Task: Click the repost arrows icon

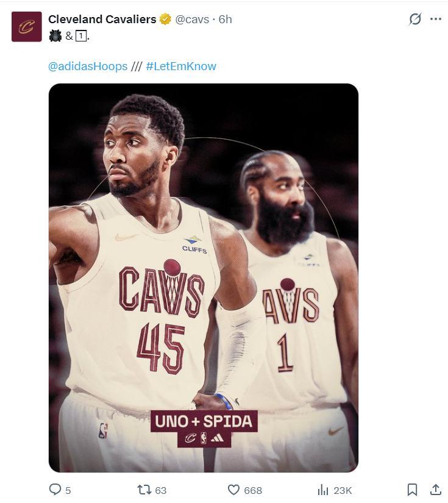Action: coord(144,490)
